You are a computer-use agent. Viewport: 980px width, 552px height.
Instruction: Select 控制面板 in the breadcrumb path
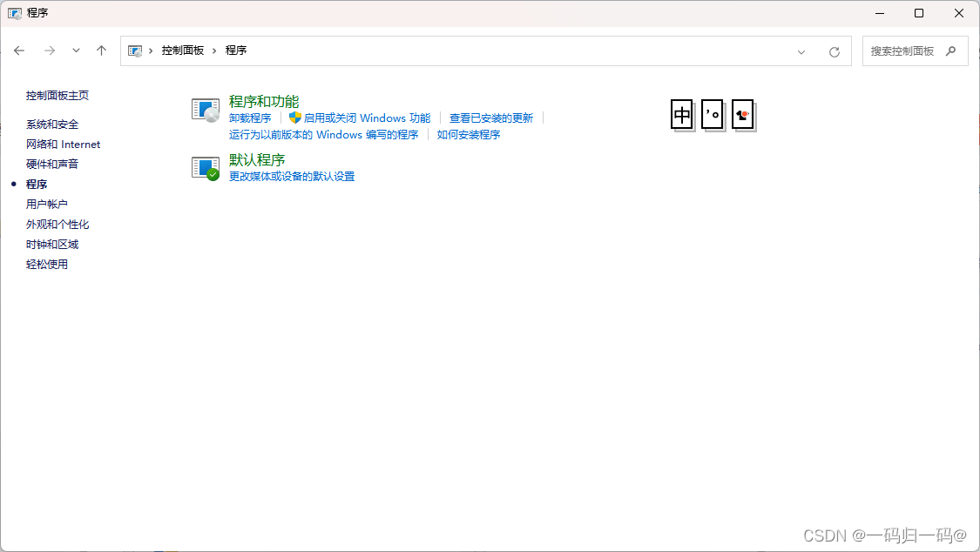point(183,50)
